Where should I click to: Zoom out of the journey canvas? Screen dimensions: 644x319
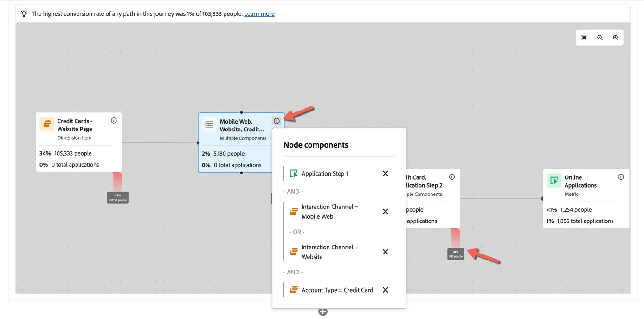pyautogui.click(x=600, y=38)
